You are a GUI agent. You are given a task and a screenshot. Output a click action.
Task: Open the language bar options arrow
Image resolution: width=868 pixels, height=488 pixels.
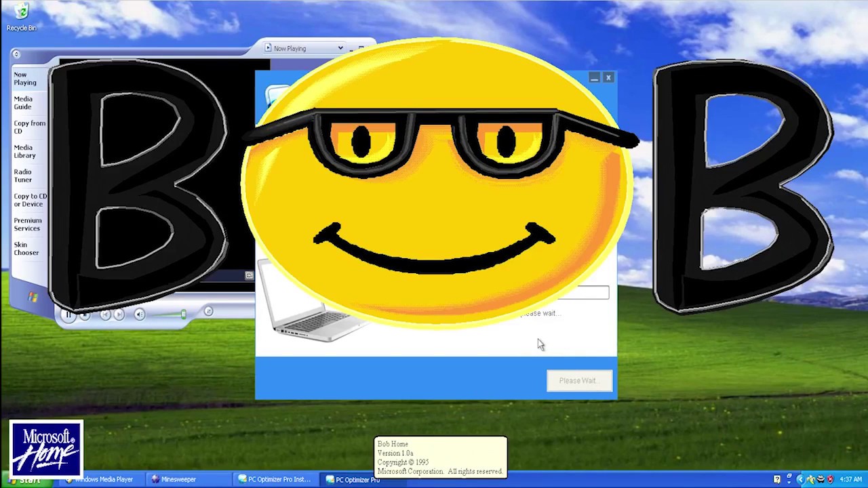coord(789,483)
